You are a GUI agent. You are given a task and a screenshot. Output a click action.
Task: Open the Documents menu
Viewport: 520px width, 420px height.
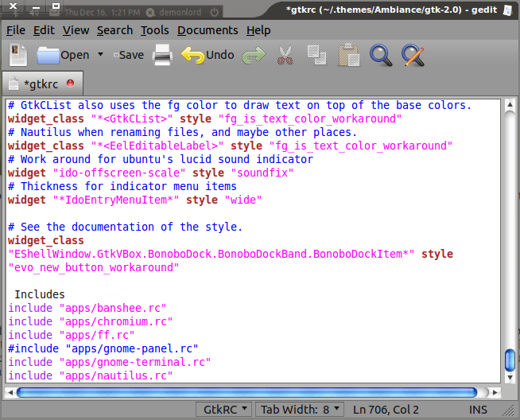[x=208, y=30]
